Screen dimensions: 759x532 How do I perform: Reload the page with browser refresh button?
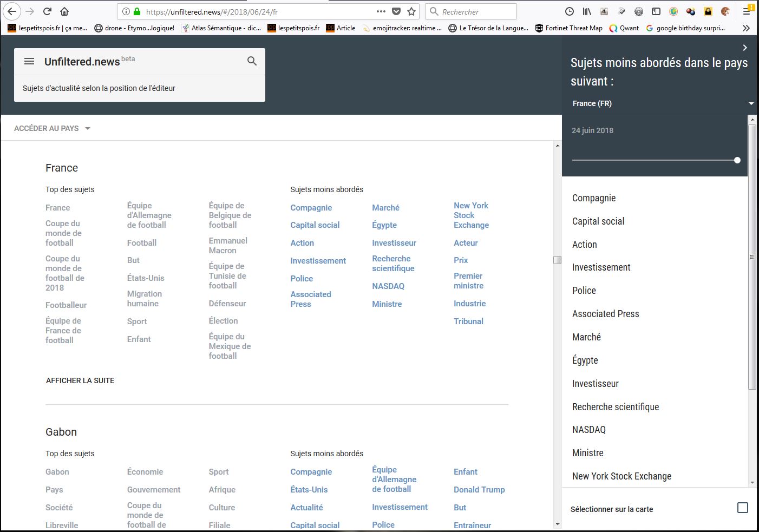point(47,11)
